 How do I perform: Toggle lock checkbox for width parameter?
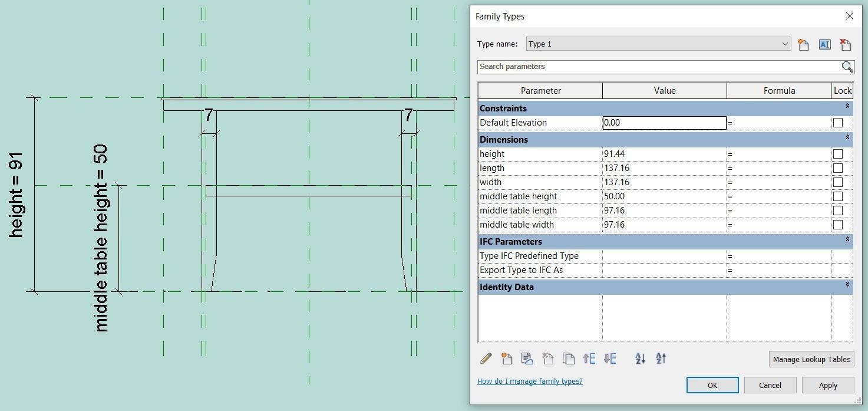(838, 182)
